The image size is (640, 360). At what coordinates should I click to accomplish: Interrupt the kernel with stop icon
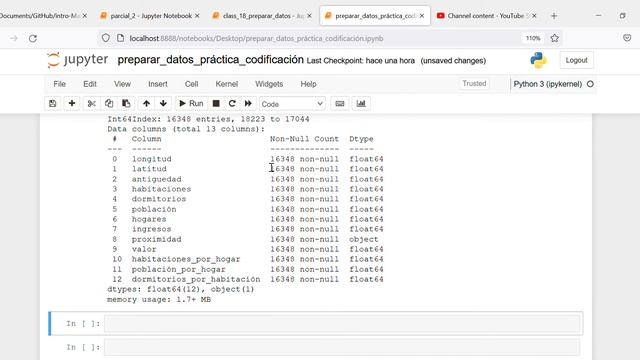click(x=216, y=104)
